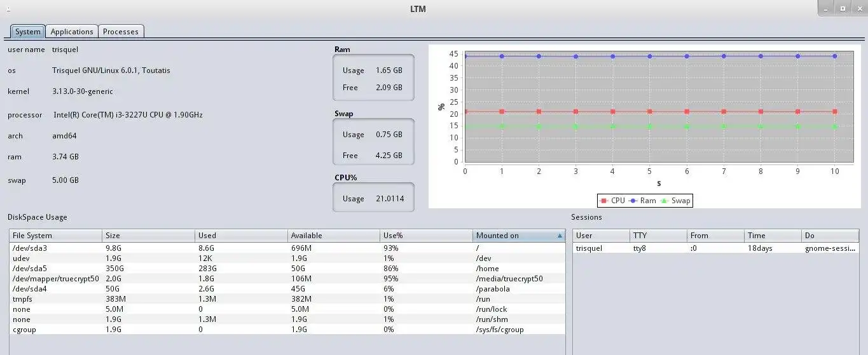Click the CPU usage value 21.0114
The image size is (868, 355).
(390, 199)
